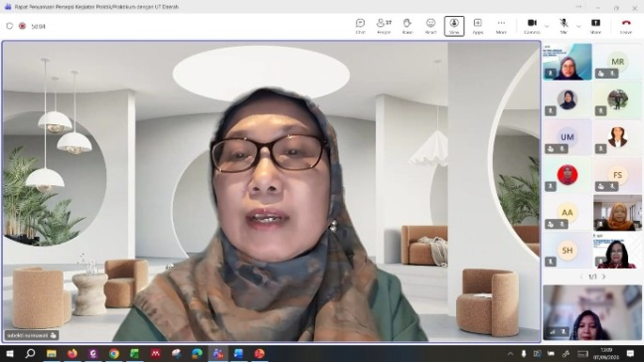
Task: Click the subekti nurmawati name label
Action: click(x=32, y=336)
